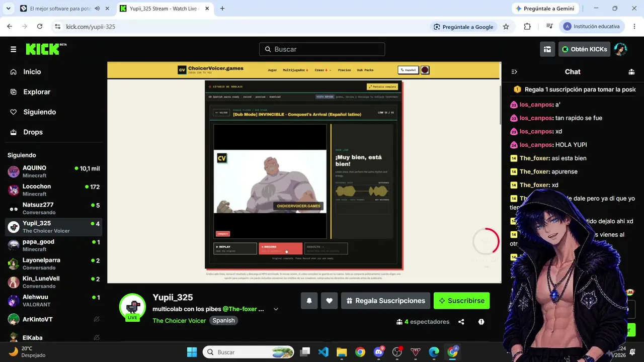The width and height of the screenshot is (644, 362).
Task: Turn on notifications with the bell icon
Action: click(x=309, y=301)
